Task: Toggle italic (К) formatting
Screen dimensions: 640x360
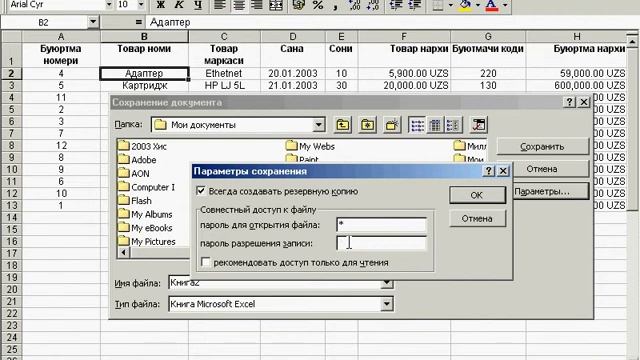Action: 179,5
